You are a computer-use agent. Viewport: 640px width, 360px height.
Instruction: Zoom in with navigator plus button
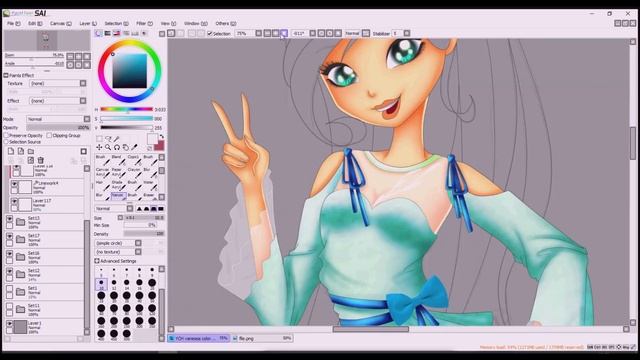pos(78,56)
